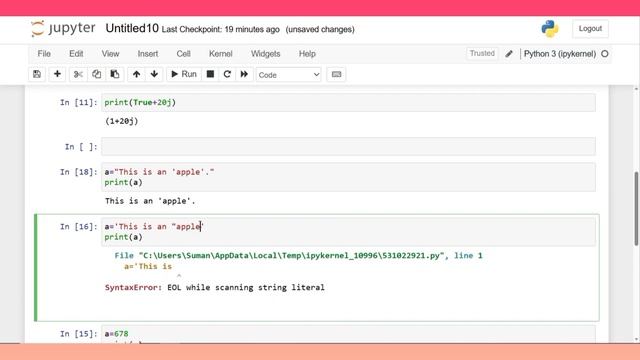
Task: Click the (1+20j) output text
Action: pos(122,121)
